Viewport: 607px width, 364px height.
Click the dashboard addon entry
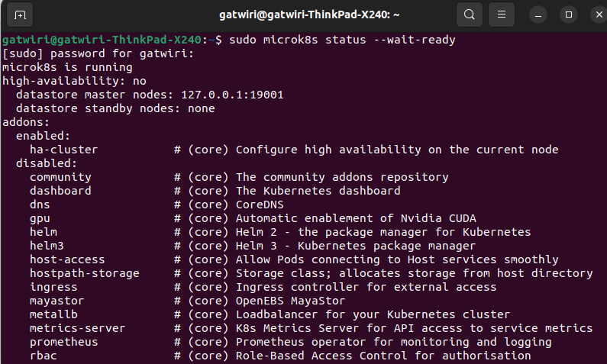pos(60,191)
